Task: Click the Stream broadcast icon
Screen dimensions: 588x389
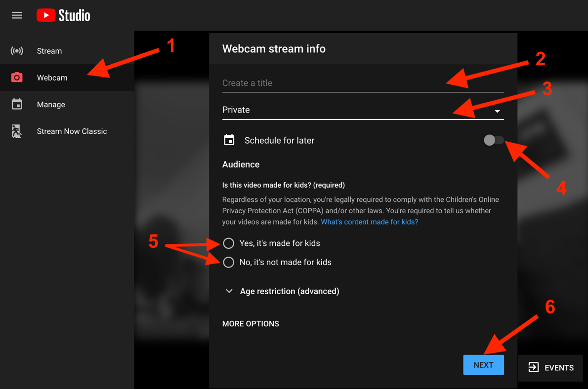Action: pyautogui.click(x=16, y=50)
